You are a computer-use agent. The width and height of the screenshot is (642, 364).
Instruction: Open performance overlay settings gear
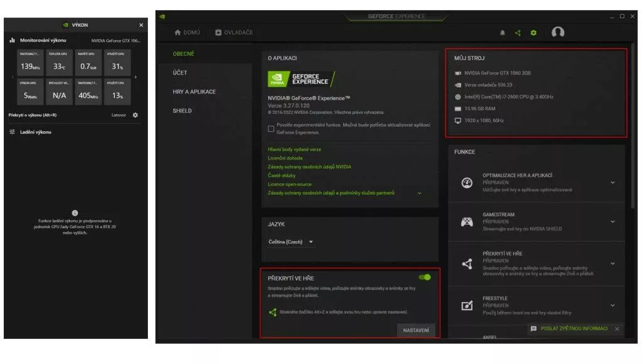[x=135, y=115]
